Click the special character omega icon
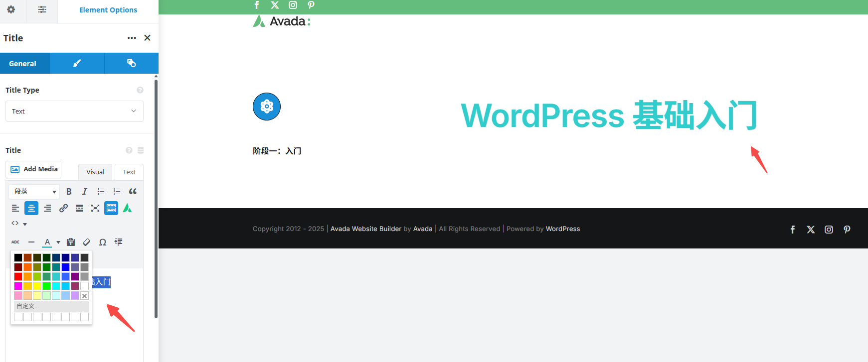 pyautogui.click(x=103, y=242)
